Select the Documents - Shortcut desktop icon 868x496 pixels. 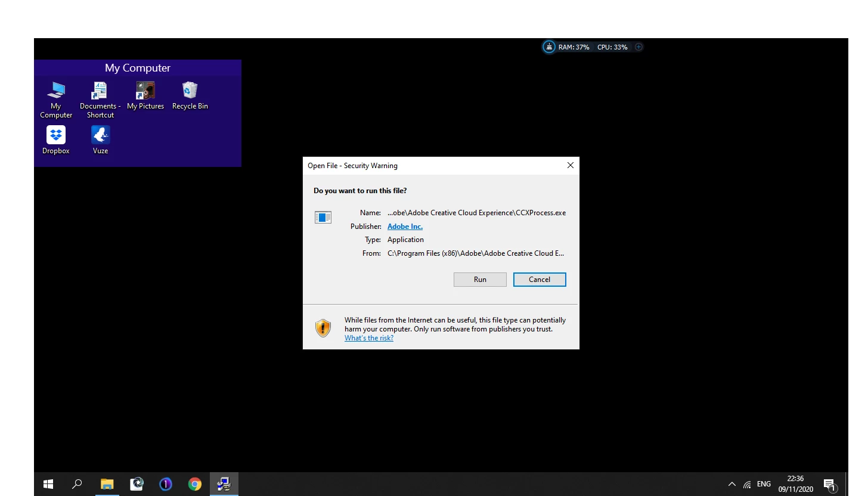coord(100,100)
